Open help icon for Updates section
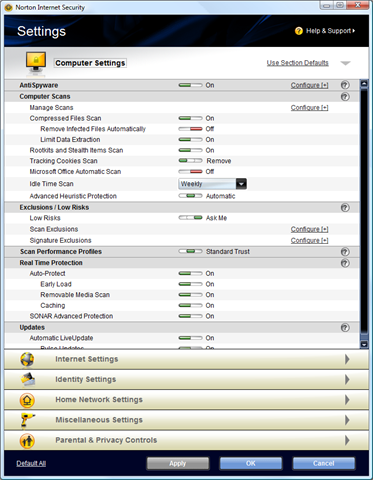373x480 pixels. click(x=345, y=328)
